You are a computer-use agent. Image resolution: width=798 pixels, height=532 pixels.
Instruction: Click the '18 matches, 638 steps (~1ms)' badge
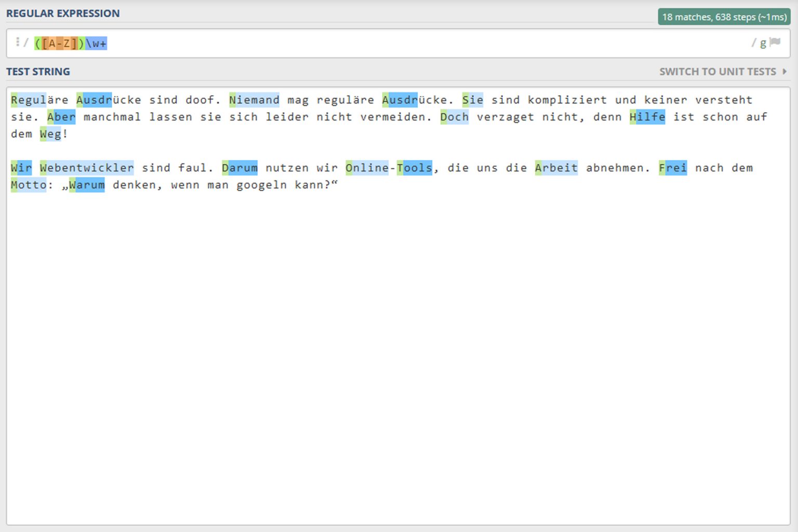tap(724, 17)
